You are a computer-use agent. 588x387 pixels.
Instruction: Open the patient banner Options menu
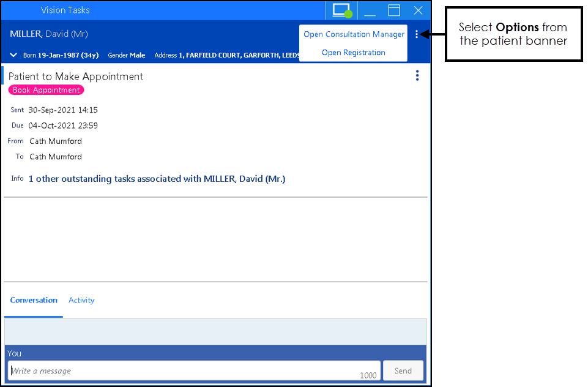[417, 34]
